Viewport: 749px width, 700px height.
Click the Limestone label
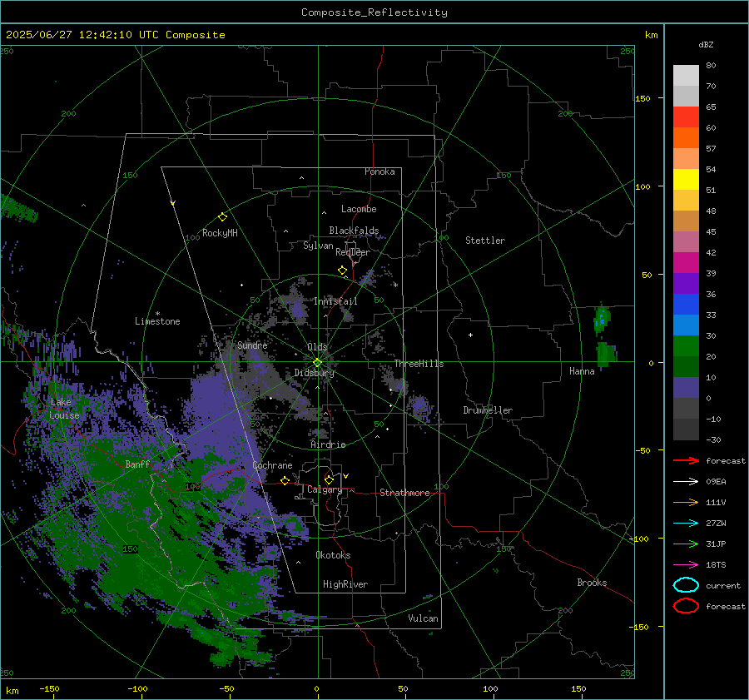157,321
